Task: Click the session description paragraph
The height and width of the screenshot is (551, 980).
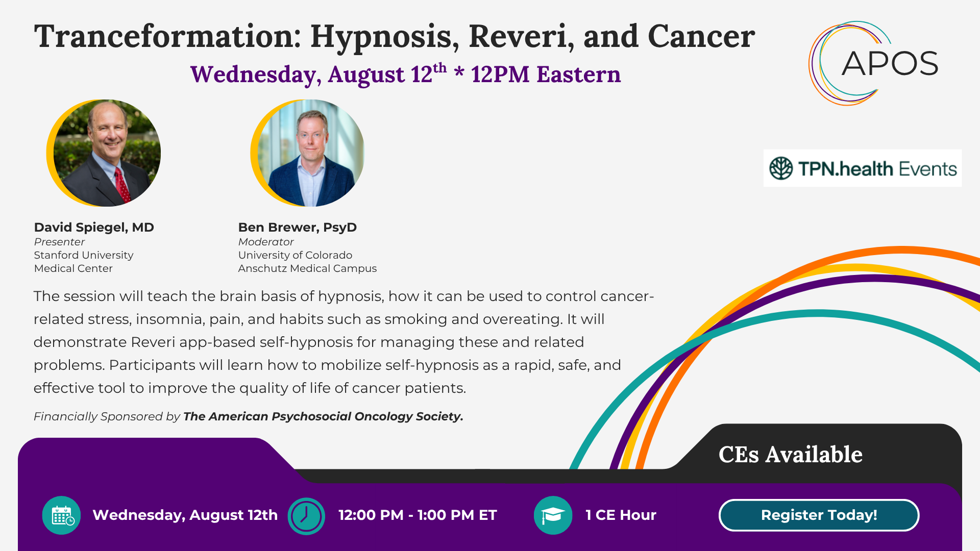Action: click(x=344, y=342)
